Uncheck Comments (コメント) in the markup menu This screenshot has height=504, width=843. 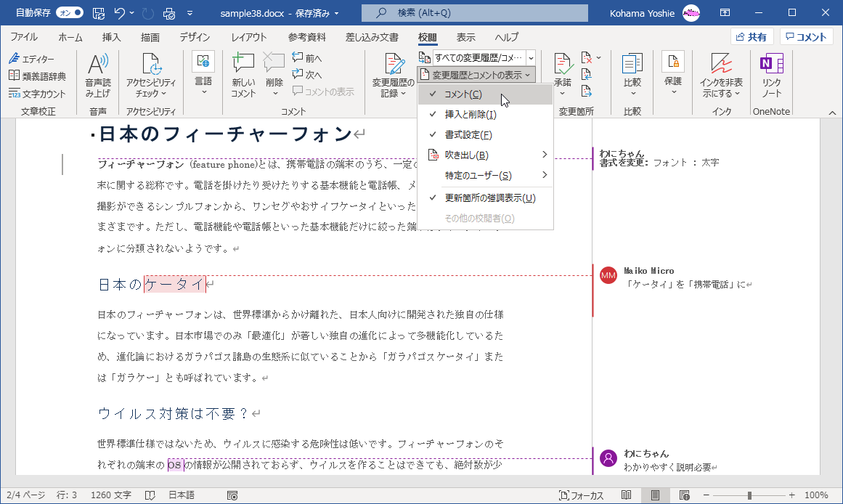point(463,94)
